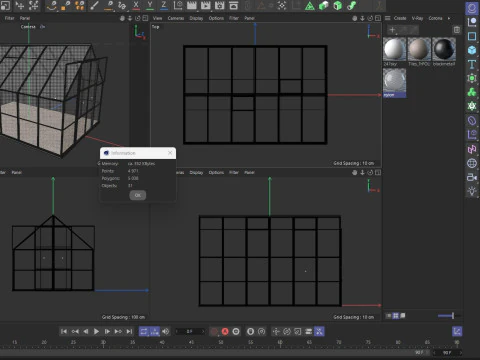Open Material Manager hamburger menu
This screenshot has width=480, height=360.
[388, 18]
